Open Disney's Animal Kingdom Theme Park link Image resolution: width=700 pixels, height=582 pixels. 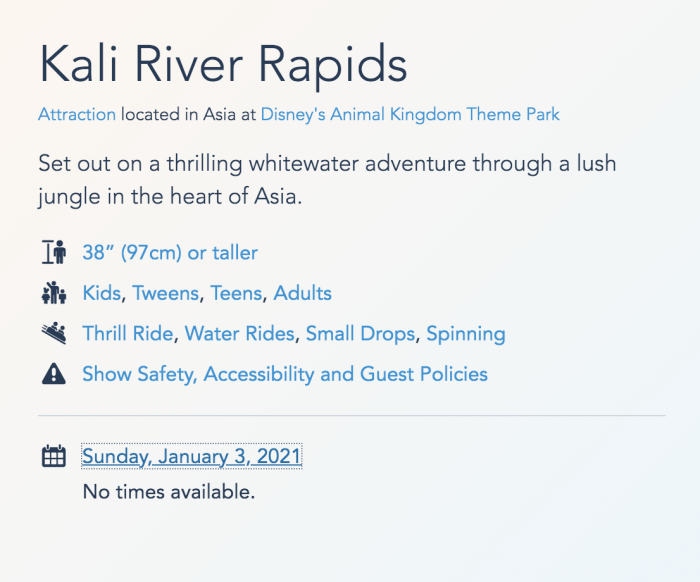410,114
